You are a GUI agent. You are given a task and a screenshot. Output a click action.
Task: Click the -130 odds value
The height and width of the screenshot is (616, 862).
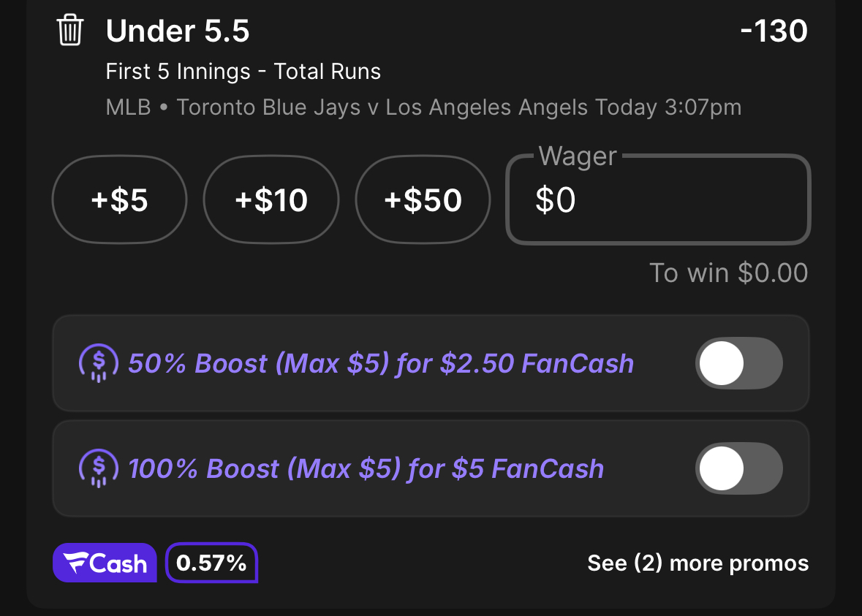pyautogui.click(x=774, y=31)
